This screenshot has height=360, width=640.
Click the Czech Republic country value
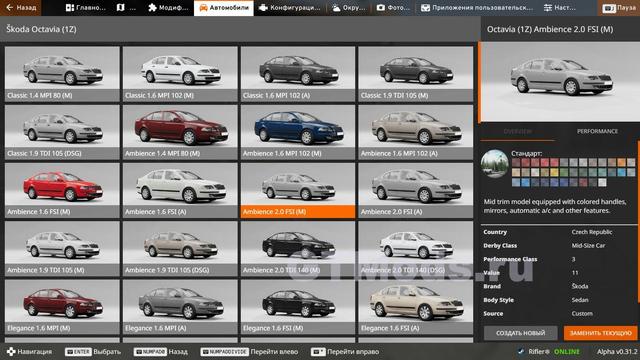(591, 232)
